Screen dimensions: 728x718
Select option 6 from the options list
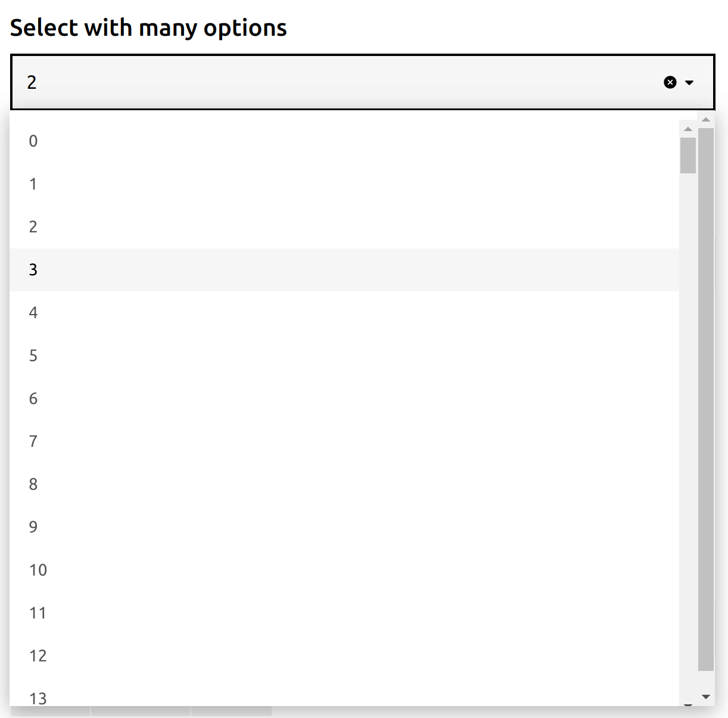(238, 398)
